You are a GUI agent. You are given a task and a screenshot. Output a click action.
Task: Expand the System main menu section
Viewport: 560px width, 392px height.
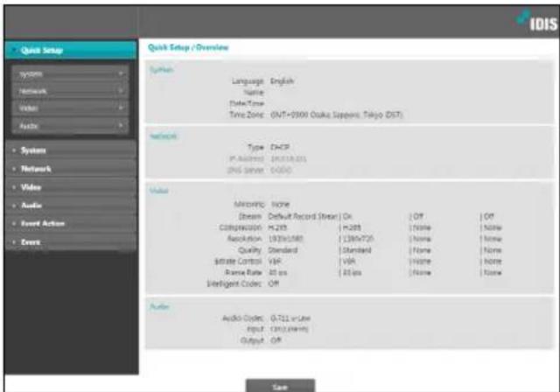coord(70,150)
